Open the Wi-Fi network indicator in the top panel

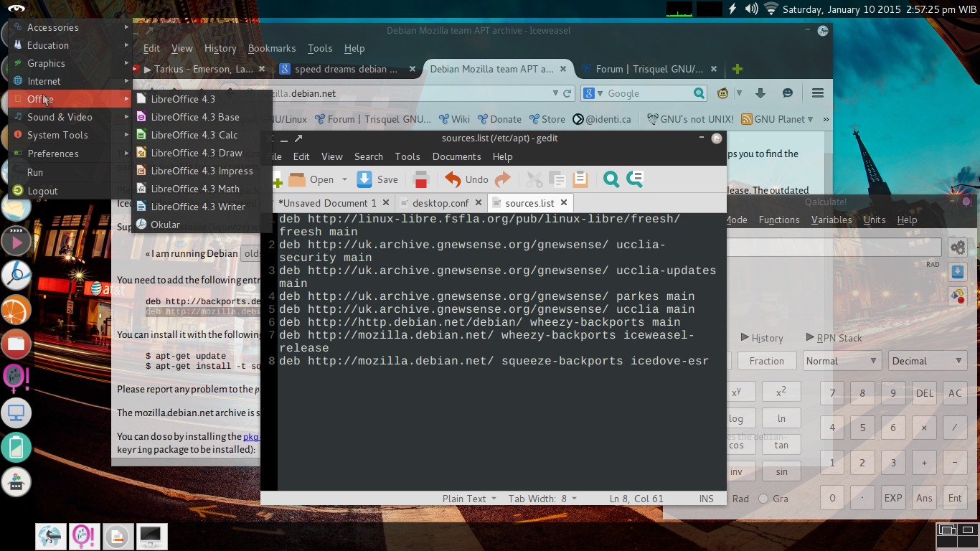click(771, 9)
